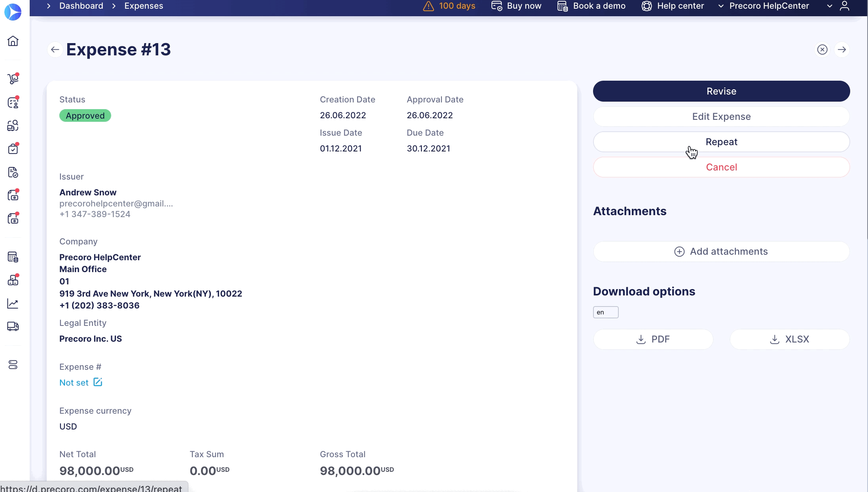The image size is (868, 492).
Task: Click the shopping cart sidebar icon
Action: pos(13,79)
